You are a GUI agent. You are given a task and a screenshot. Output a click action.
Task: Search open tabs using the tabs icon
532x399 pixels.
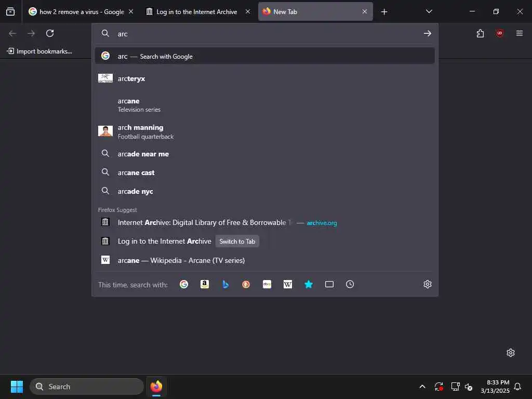pos(329,284)
